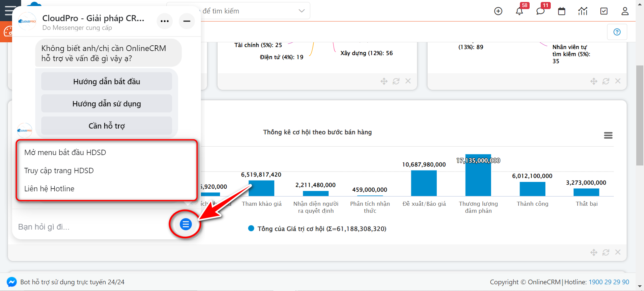Expand the search box dropdown arrow

pyautogui.click(x=302, y=11)
